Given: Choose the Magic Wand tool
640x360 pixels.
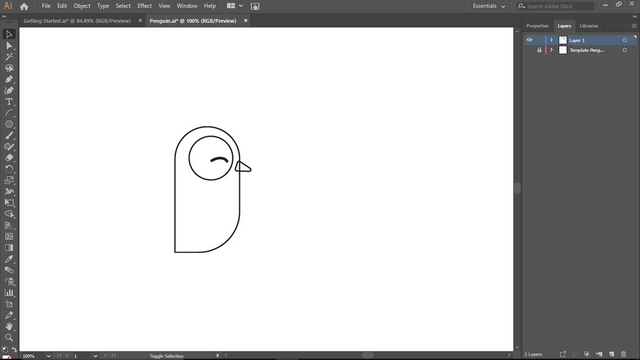Looking at the screenshot, I should pos(9,57).
